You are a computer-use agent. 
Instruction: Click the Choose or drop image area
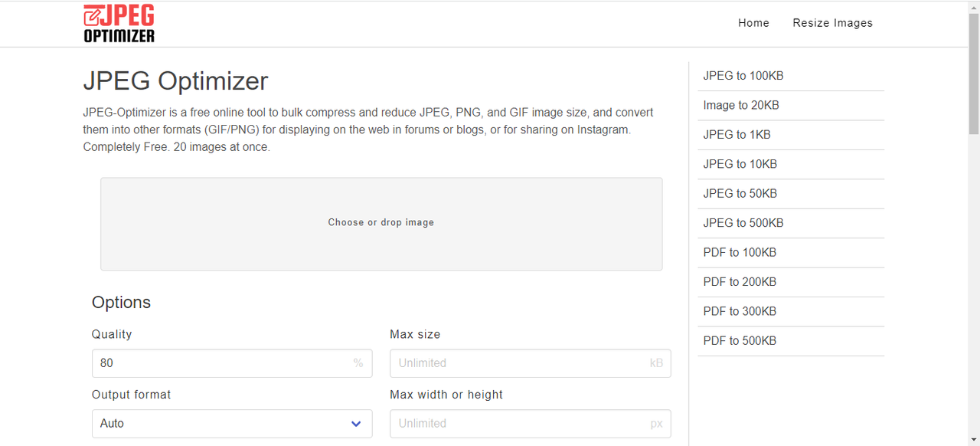(381, 224)
